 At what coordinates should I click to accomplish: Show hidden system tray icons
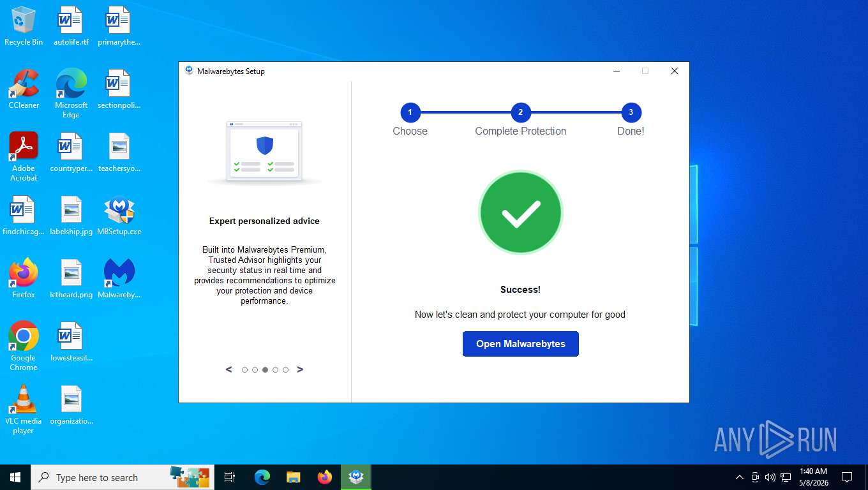click(739, 477)
